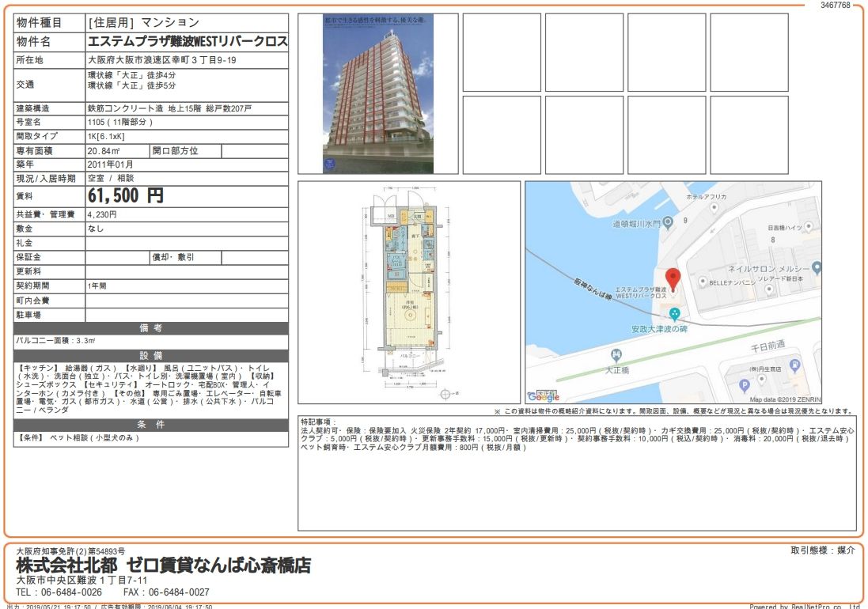The width and height of the screenshot is (868, 609).
Task: Select the [住居用] マンション value
Action: point(143,23)
